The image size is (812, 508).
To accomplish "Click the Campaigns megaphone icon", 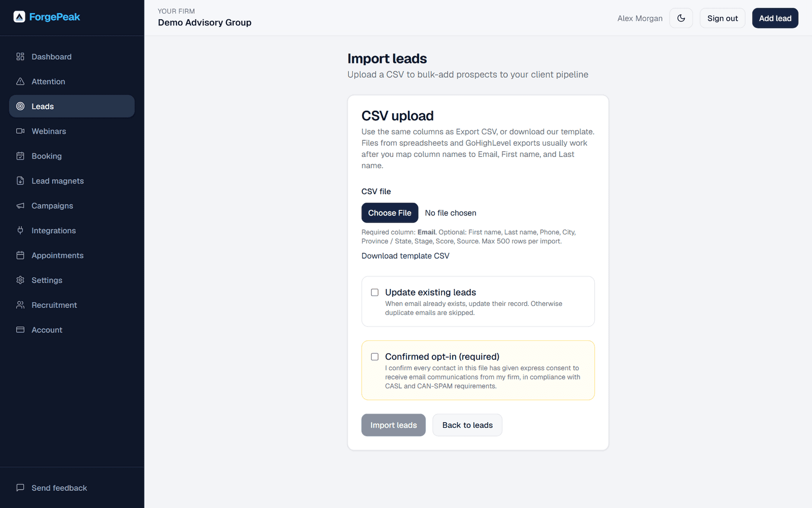I will pos(20,206).
